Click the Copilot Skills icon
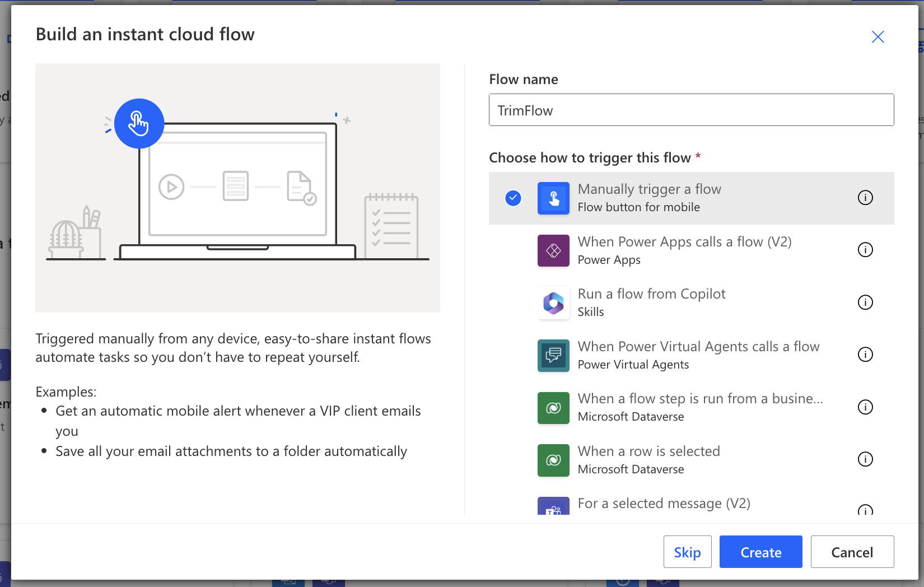The image size is (924, 587). coord(553,303)
